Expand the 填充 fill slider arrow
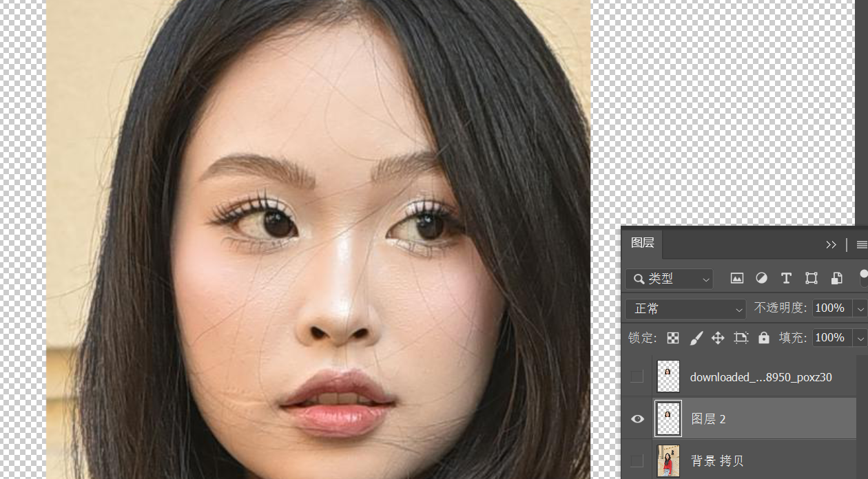The width and height of the screenshot is (868, 479). click(x=860, y=338)
